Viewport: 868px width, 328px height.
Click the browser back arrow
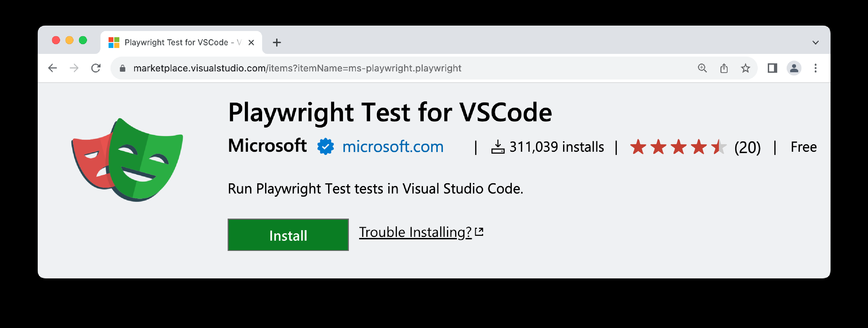point(53,68)
